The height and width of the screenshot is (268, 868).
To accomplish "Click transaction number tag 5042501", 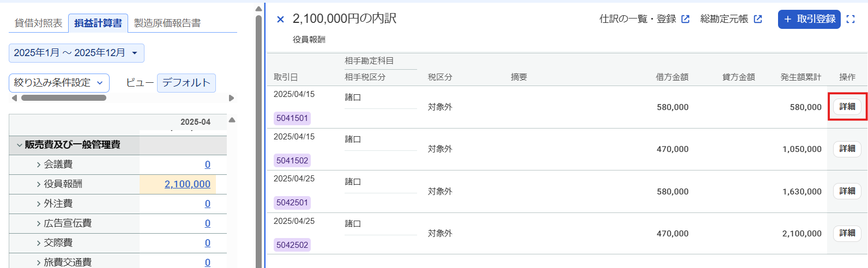I will [x=292, y=203].
